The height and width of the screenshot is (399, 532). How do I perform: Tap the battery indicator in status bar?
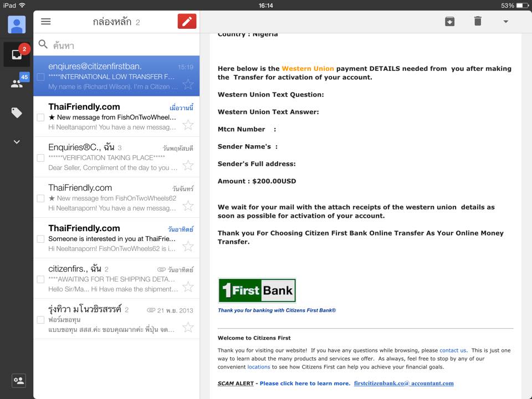[x=523, y=6]
